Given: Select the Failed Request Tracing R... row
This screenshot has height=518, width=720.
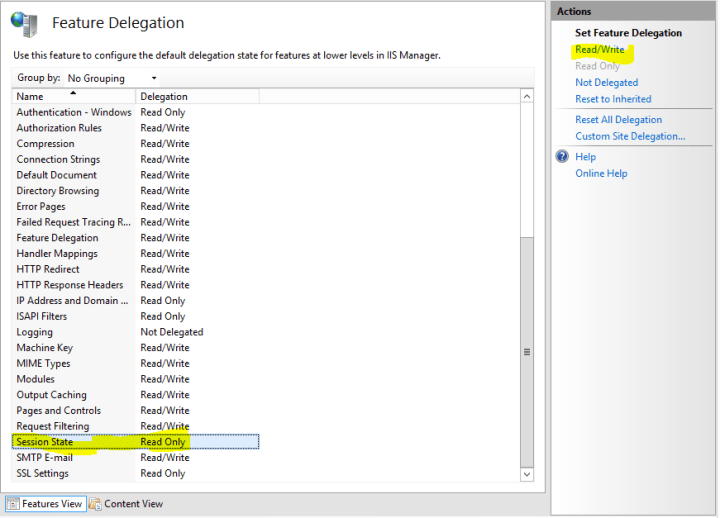Looking at the screenshot, I should coord(135,222).
